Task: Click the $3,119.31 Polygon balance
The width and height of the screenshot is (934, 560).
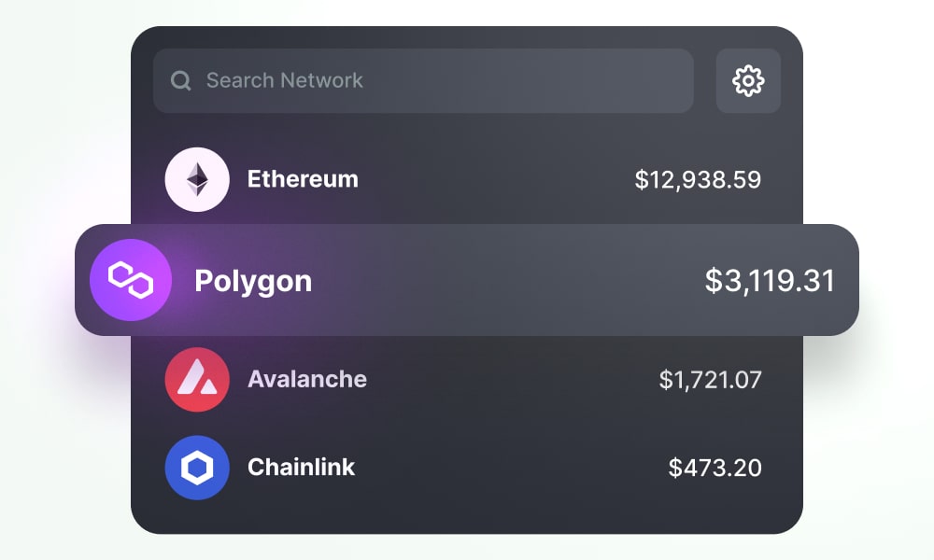Action: click(771, 281)
